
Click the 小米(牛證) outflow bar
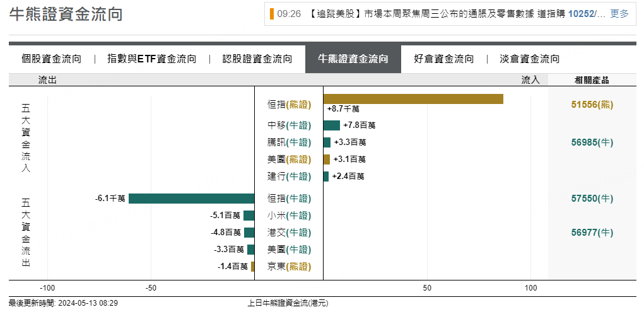[249, 216]
